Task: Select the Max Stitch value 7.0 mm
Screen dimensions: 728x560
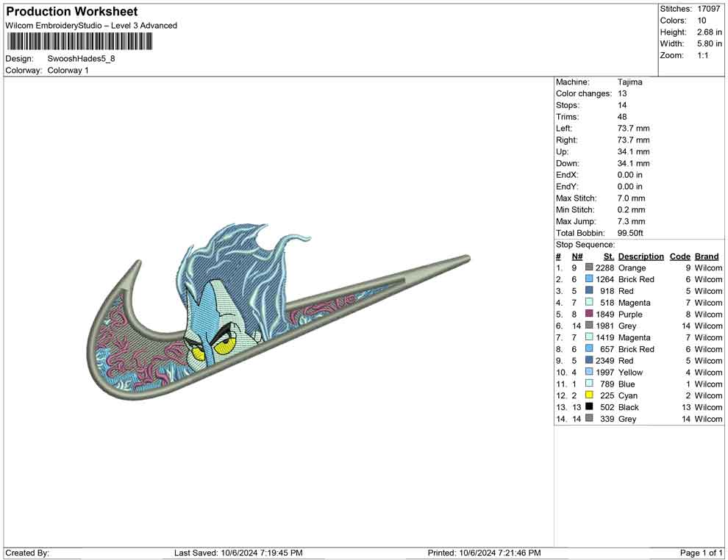Action: click(x=631, y=198)
